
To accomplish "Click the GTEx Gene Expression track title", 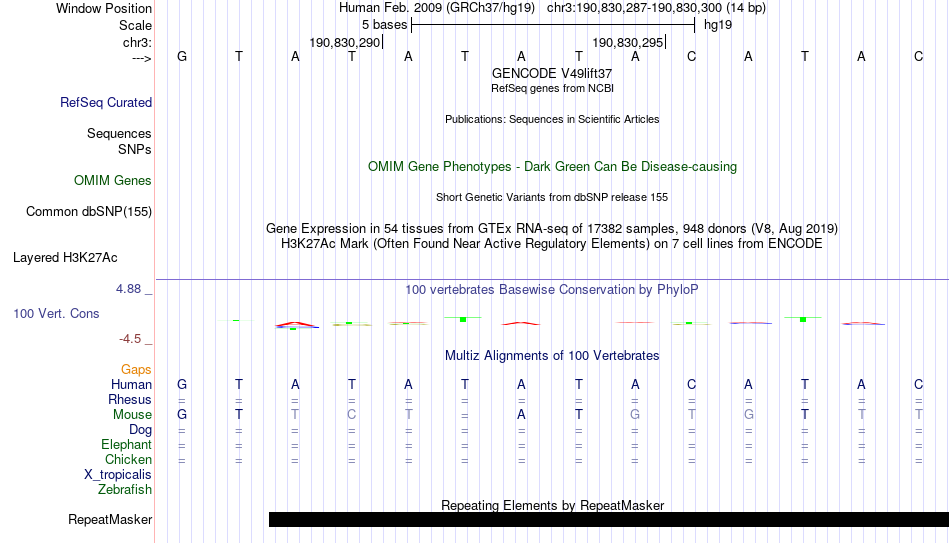I will (552, 228).
